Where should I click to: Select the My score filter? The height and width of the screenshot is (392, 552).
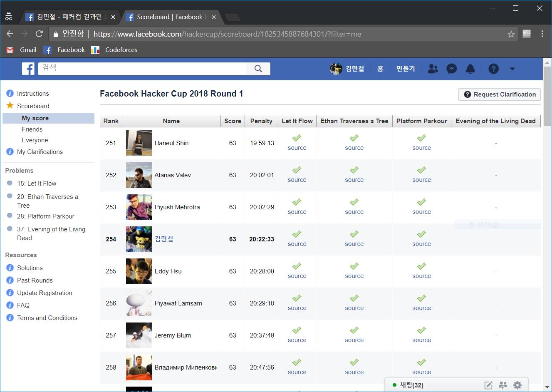[49, 118]
